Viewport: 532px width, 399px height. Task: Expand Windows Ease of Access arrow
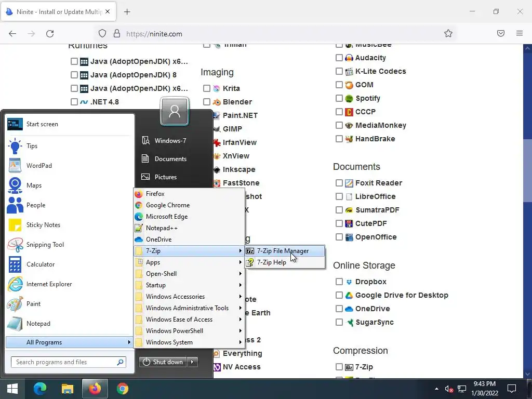click(x=240, y=320)
